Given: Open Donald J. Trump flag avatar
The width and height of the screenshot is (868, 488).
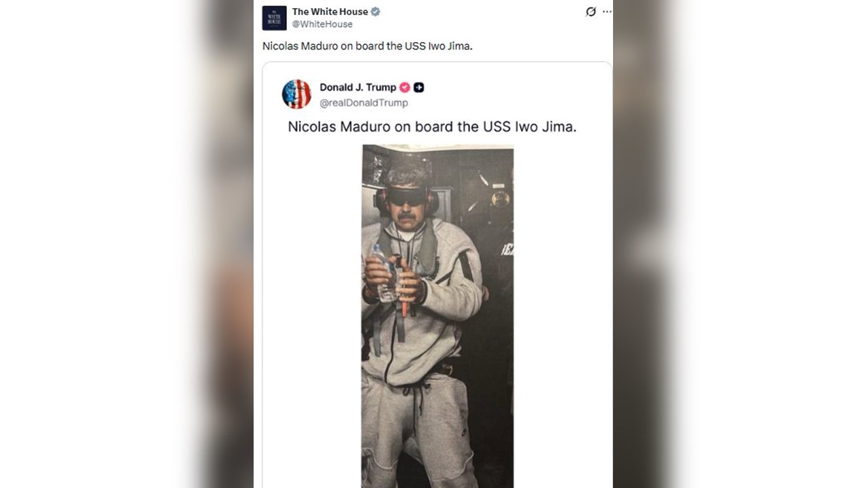Looking at the screenshot, I should [x=296, y=94].
